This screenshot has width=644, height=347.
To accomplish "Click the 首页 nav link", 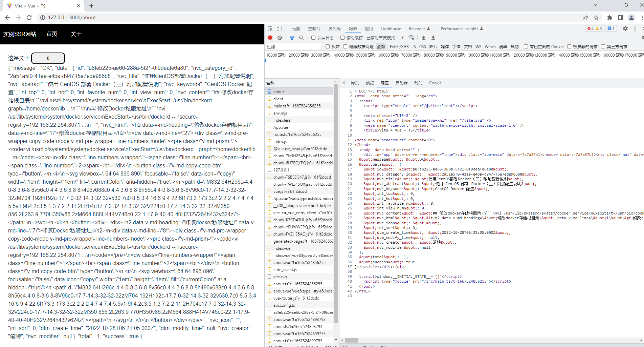I will click(52, 34).
